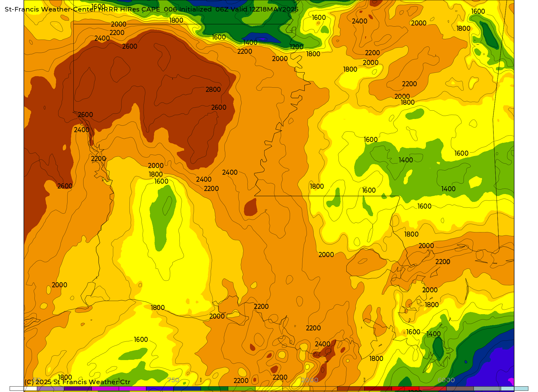Image resolution: width=538 pixels, height=392 pixels.
Task: Select the orange legend swatch
Action: pos(323,389)
